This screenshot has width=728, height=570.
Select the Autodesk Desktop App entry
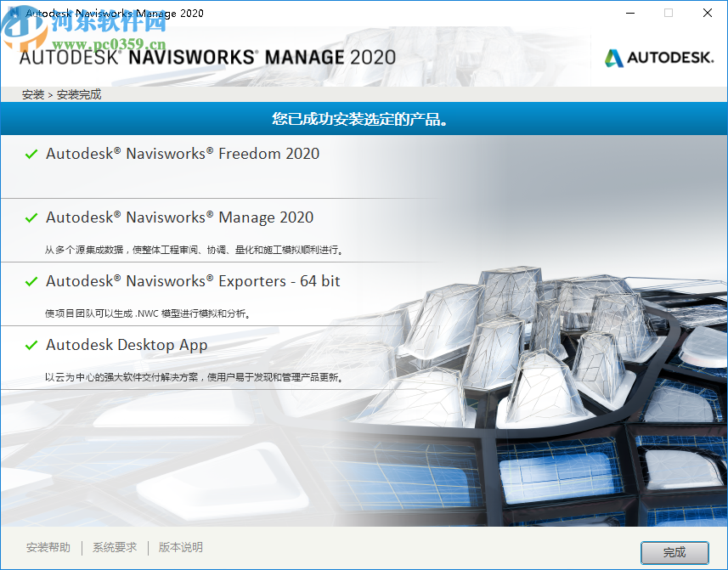tap(127, 345)
